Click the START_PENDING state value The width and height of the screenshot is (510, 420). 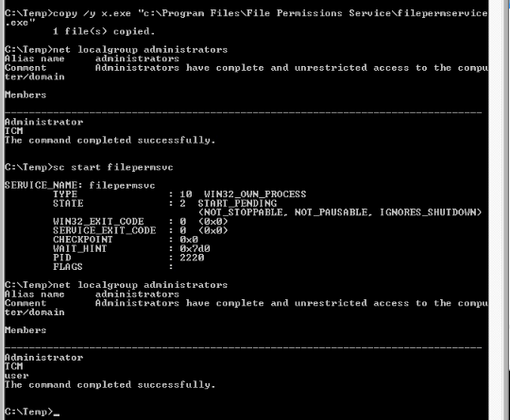tap(237, 204)
